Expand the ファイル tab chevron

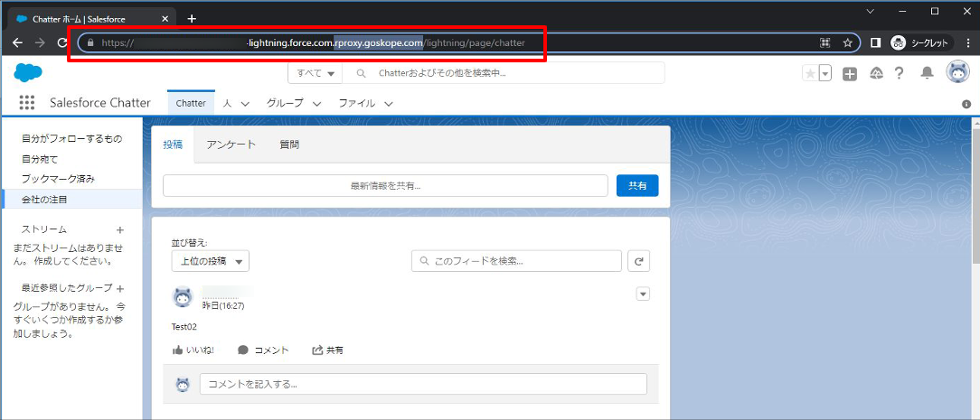click(389, 104)
